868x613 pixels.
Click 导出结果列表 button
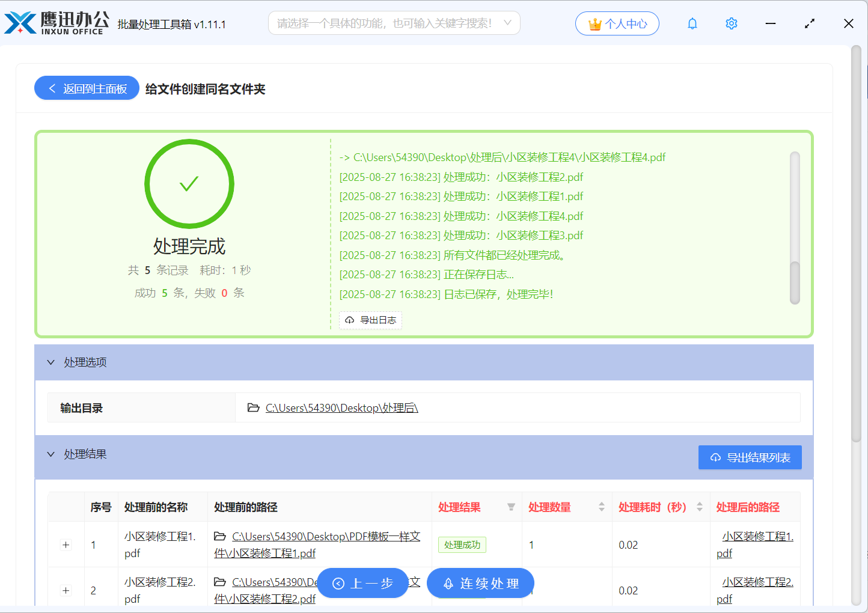click(x=750, y=457)
